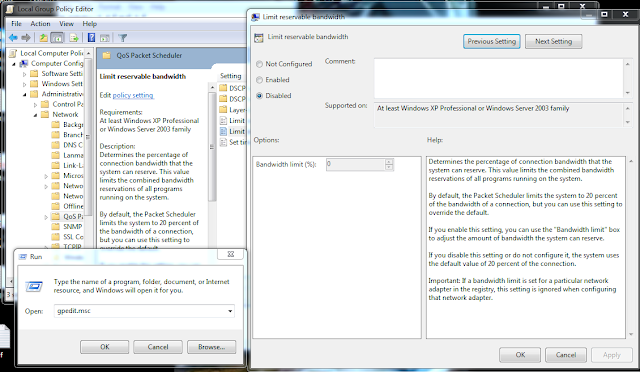Image resolution: width=640 pixels, height=372 pixels.
Task: Expand the QoS Packet Scheduler node arrow
Action: pyautogui.click(x=46, y=217)
